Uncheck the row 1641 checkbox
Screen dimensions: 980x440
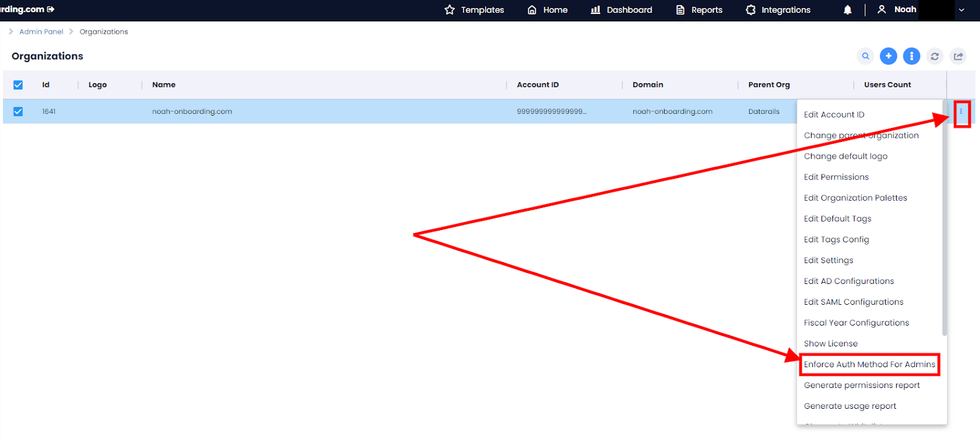click(18, 111)
